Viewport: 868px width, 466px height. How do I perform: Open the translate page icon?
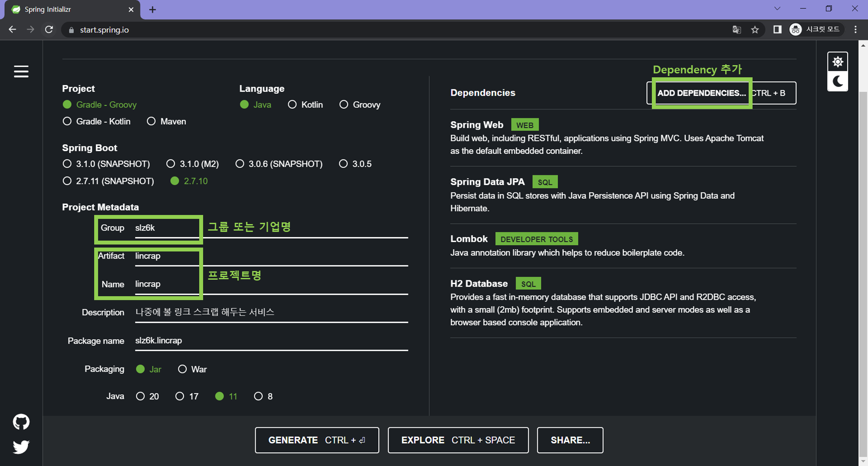pyautogui.click(x=736, y=30)
